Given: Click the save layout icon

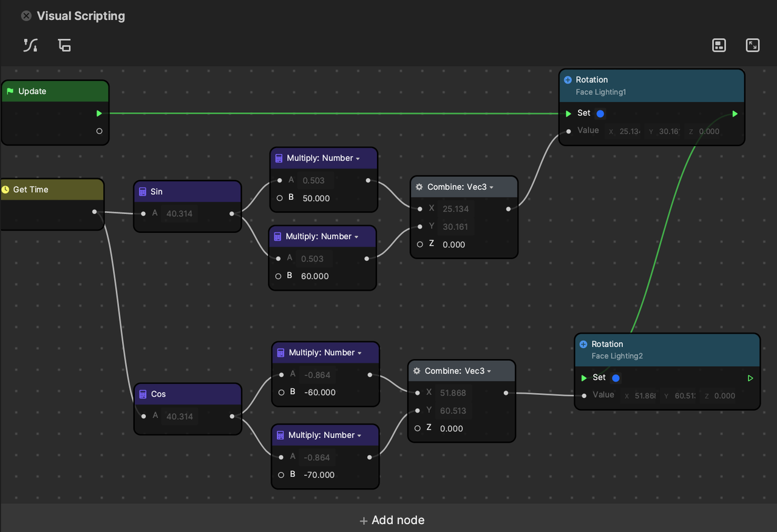Looking at the screenshot, I should click(x=719, y=45).
